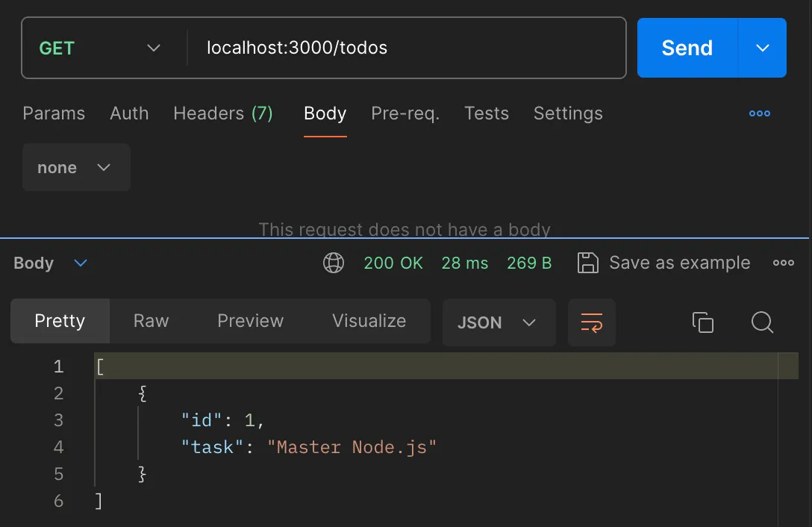
Task: Switch to the Params tab
Action: tap(54, 113)
